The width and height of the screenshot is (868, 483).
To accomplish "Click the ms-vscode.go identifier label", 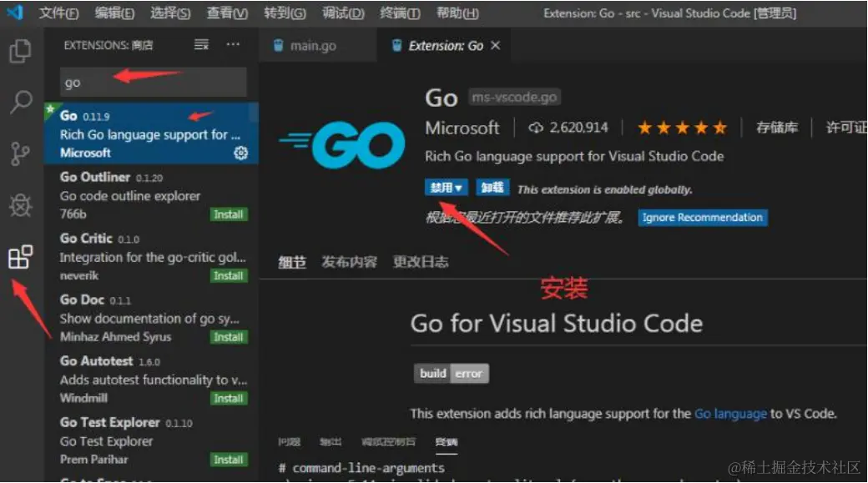I will [x=514, y=98].
